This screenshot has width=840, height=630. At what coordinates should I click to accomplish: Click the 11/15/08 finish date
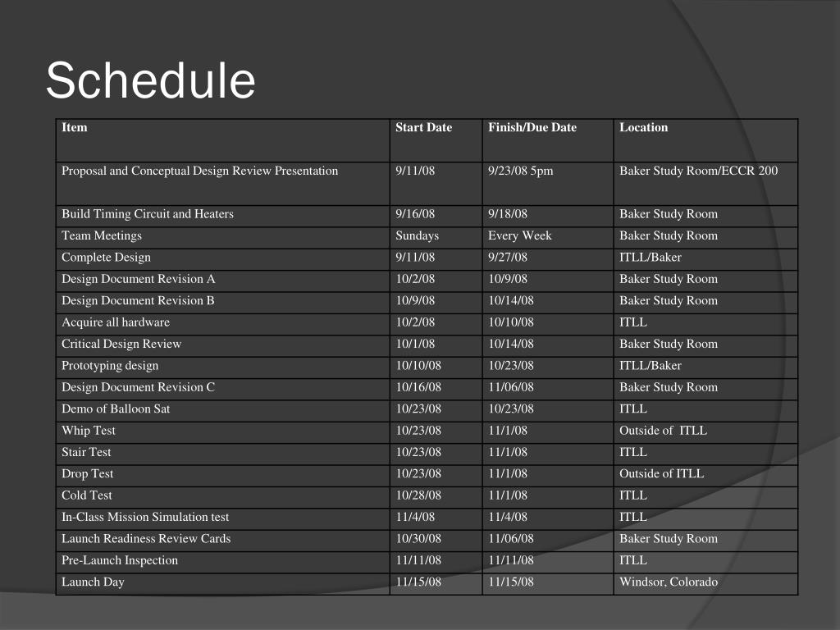point(510,582)
